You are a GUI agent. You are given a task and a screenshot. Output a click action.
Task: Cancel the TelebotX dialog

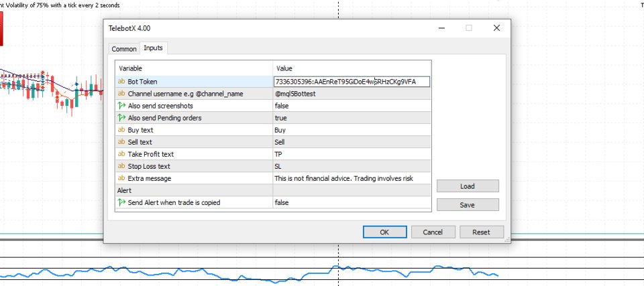433,232
